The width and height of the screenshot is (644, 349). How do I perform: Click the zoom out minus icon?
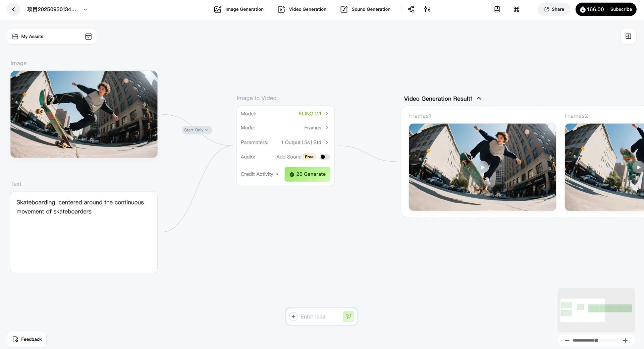tap(567, 340)
